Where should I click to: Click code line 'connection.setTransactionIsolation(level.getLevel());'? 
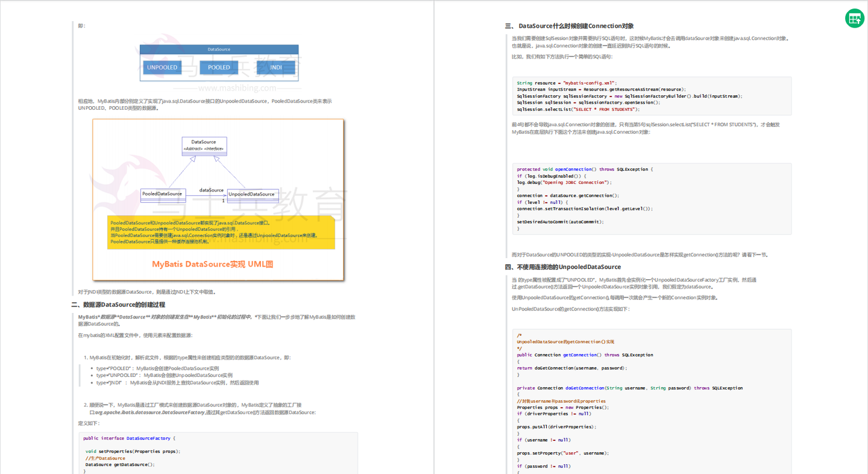(584, 209)
